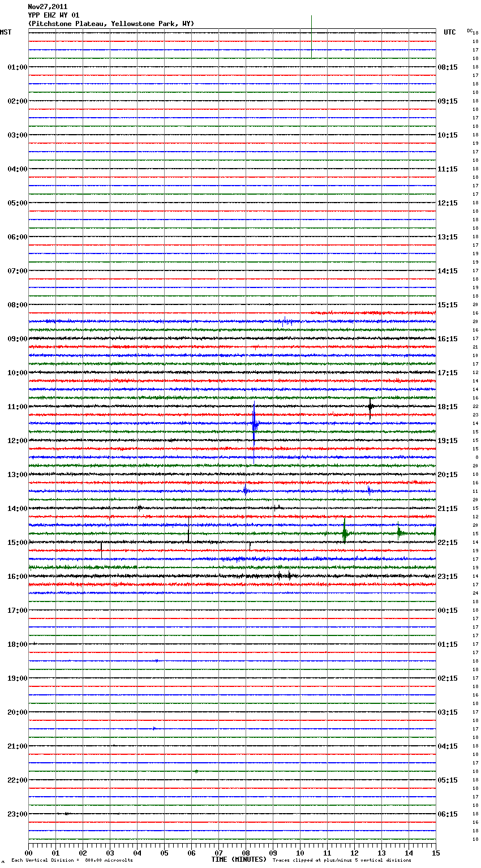This screenshot has width=481, height=868.
Task: Select the "18:00" MST time label
Action: click(17, 644)
